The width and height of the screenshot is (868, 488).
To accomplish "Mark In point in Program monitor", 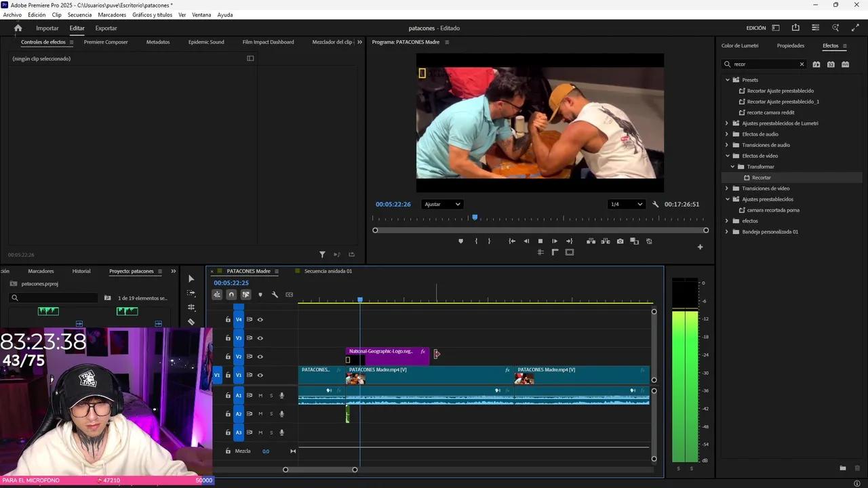I will pos(476,241).
